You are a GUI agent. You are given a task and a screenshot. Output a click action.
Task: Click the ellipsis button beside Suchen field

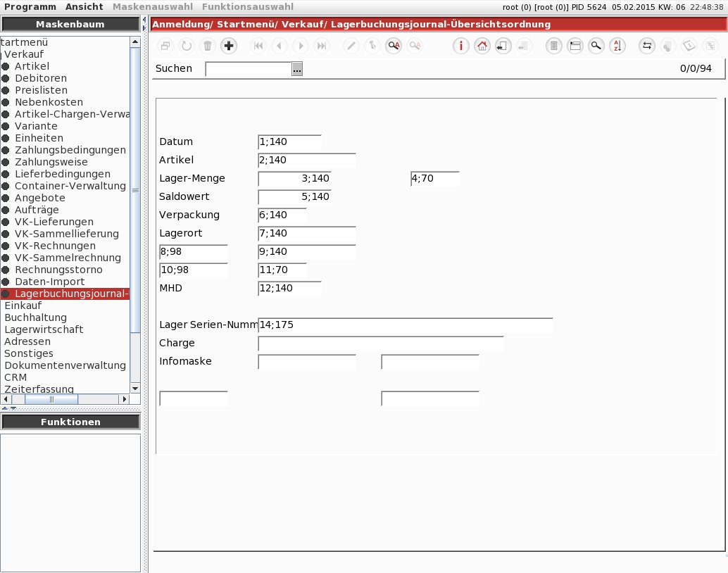click(x=297, y=69)
